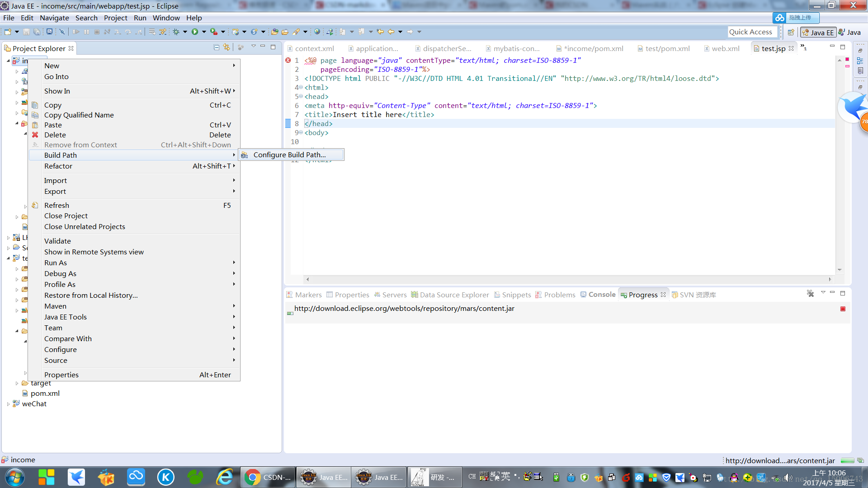Click the Save All toolbar icon
The image size is (868, 488).
(x=37, y=32)
